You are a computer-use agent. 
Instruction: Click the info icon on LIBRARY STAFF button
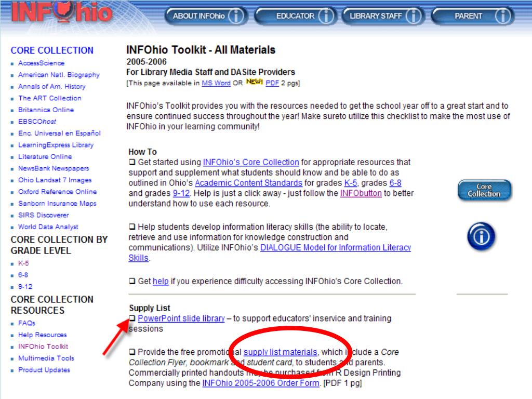pyautogui.click(x=414, y=16)
